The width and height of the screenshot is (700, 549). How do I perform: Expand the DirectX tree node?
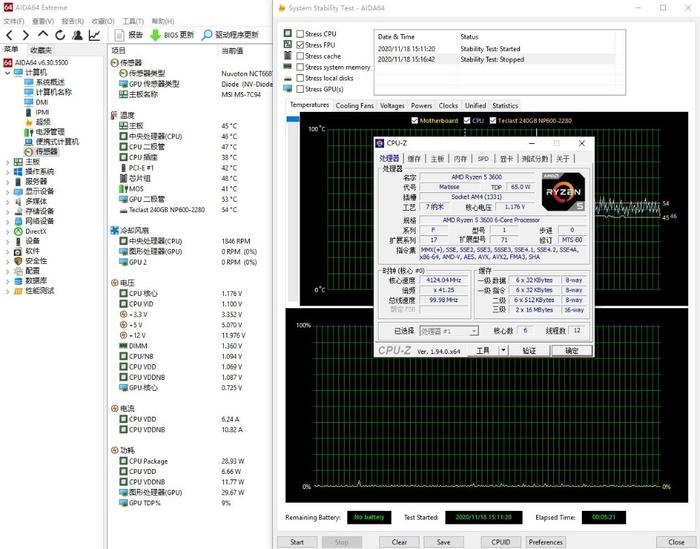pyautogui.click(x=7, y=232)
